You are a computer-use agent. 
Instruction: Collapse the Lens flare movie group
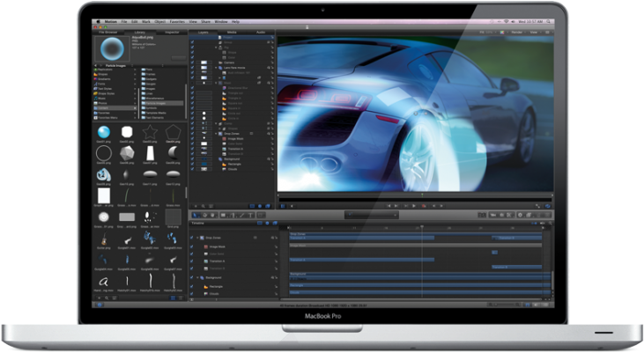[x=217, y=68]
